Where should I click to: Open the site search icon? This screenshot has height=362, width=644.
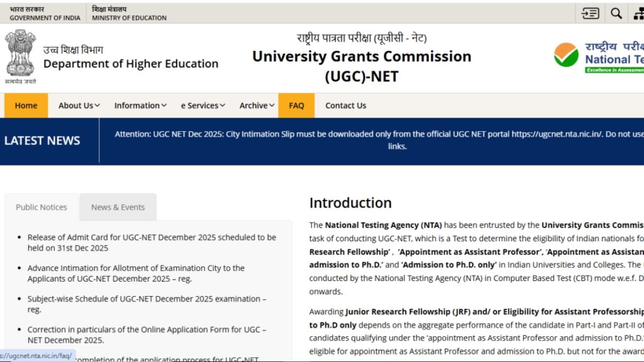616,13
